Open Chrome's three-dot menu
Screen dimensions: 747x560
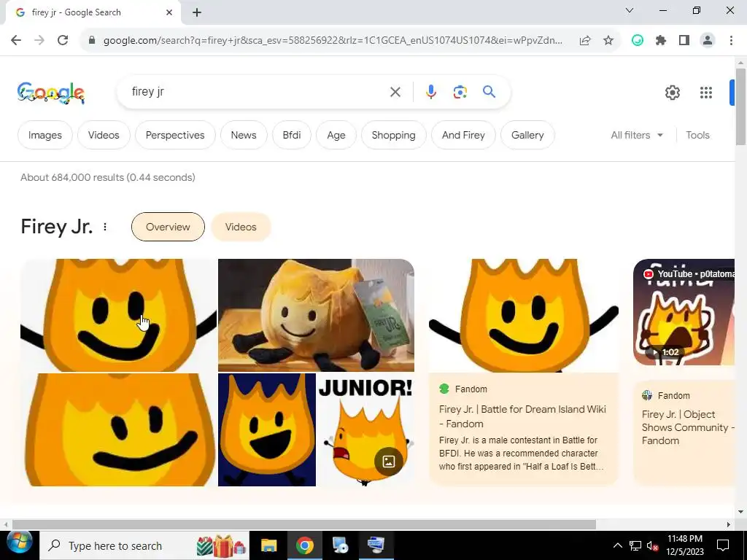[x=731, y=41]
